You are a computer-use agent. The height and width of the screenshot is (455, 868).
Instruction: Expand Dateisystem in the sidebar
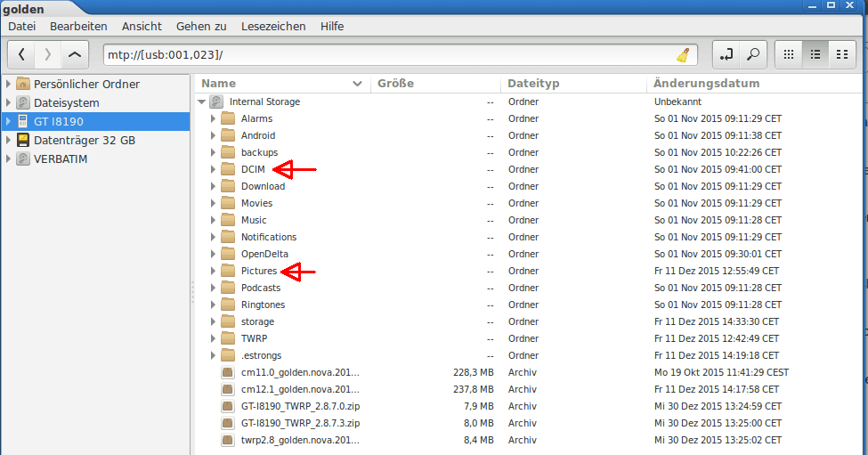[x=8, y=102]
